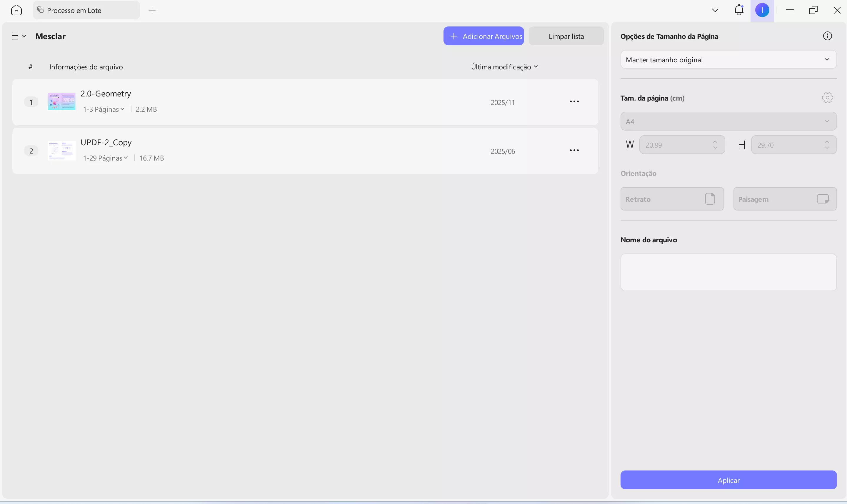
Task: Open more options for 2.0-Geometry
Action: (574, 101)
